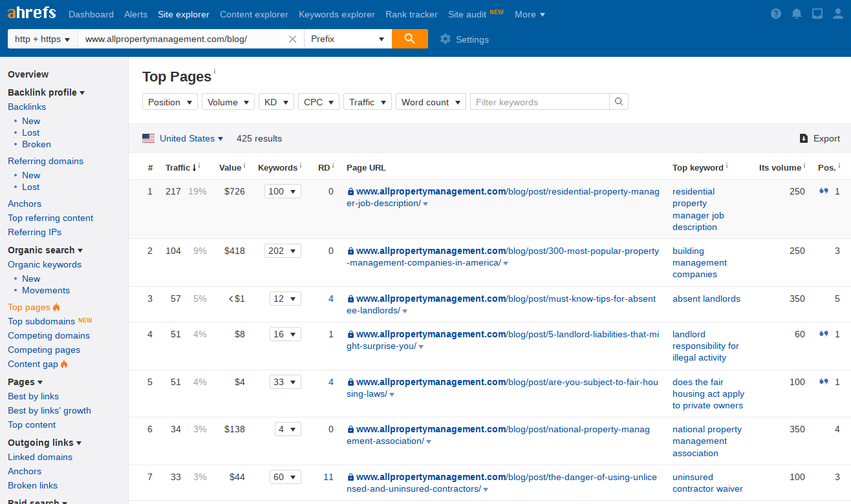851x504 pixels.
Task: Open notifications bell icon
Action: (797, 14)
